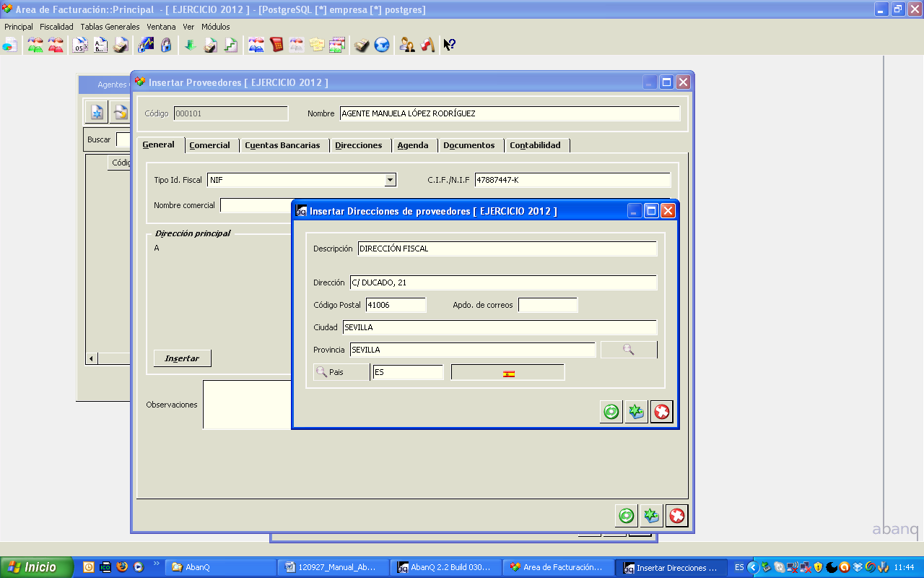
Task: Click the new document icon in Agentes window
Action: (96, 112)
